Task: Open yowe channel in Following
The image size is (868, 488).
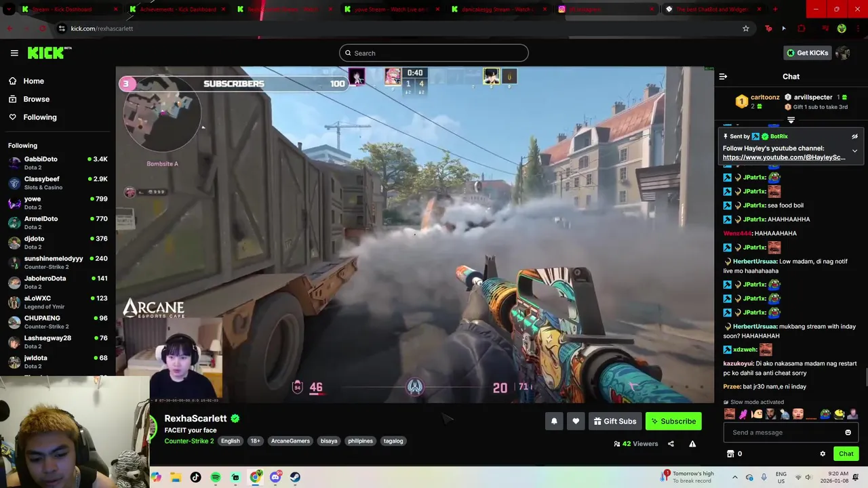Action: coord(58,203)
